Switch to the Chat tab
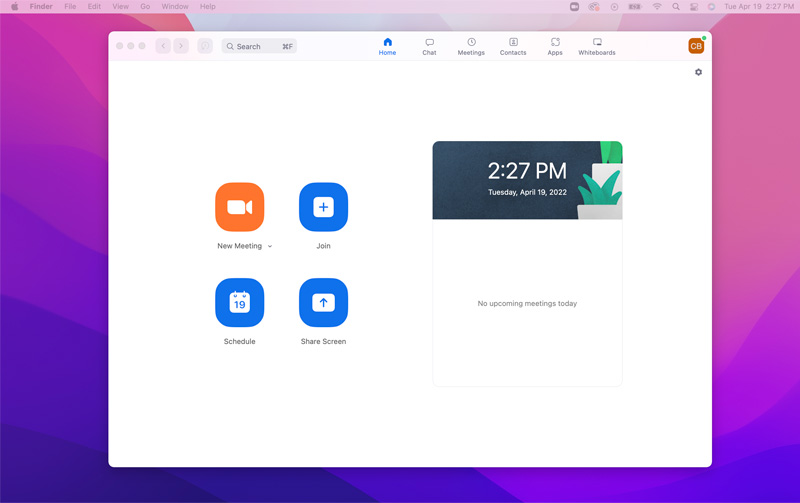The image size is (800, 503). click(429, 46)
